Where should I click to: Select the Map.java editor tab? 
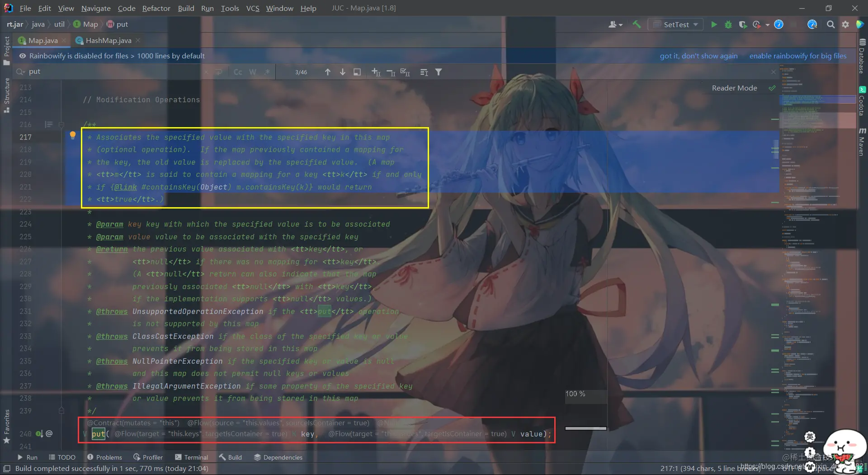pos(42,40)
